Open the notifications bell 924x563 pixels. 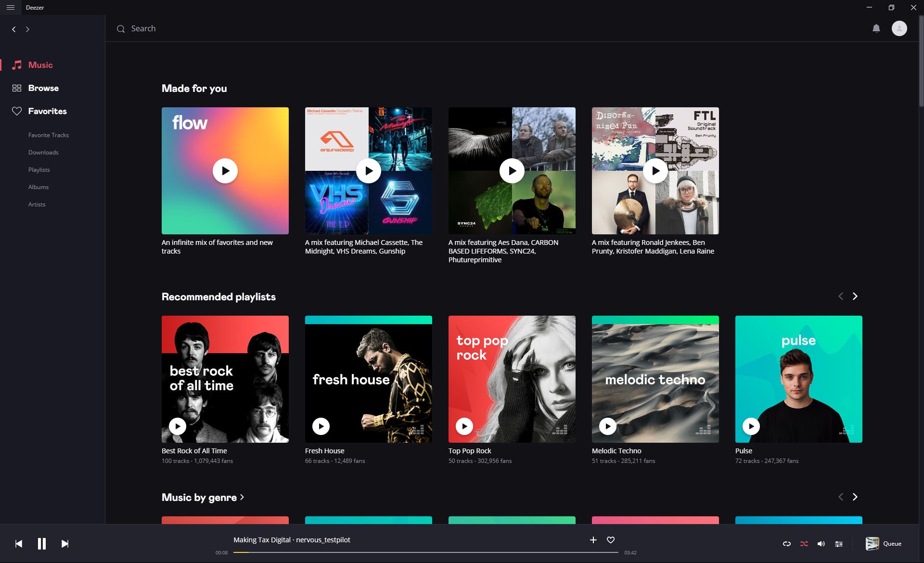point(876,28)
